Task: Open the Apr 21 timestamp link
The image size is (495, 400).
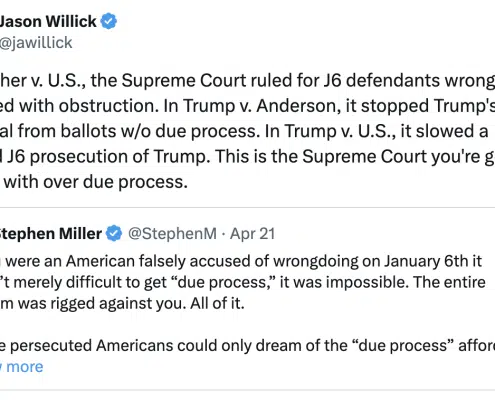Action: (x=252, y=234)
